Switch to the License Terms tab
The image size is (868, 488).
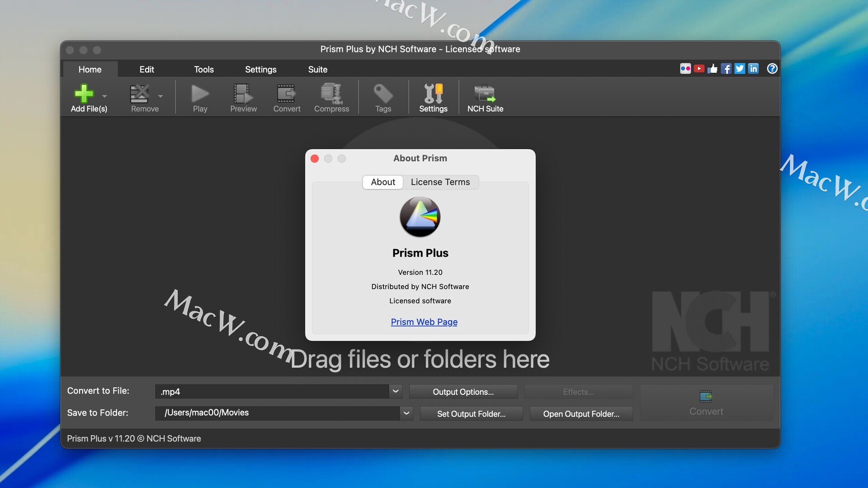[440, 182]
